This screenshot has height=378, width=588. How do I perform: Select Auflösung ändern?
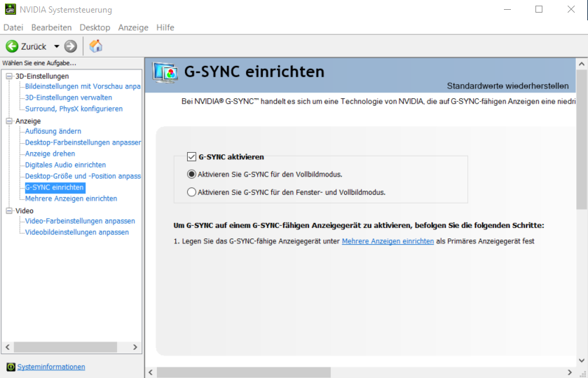click(53, 131)
